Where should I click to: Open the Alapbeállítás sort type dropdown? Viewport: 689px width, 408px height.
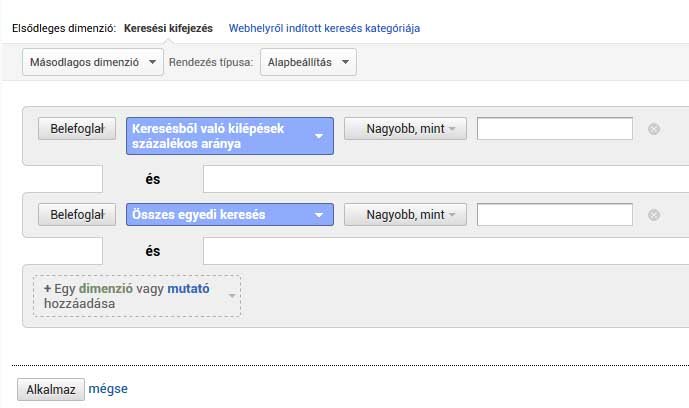(307, 62)
